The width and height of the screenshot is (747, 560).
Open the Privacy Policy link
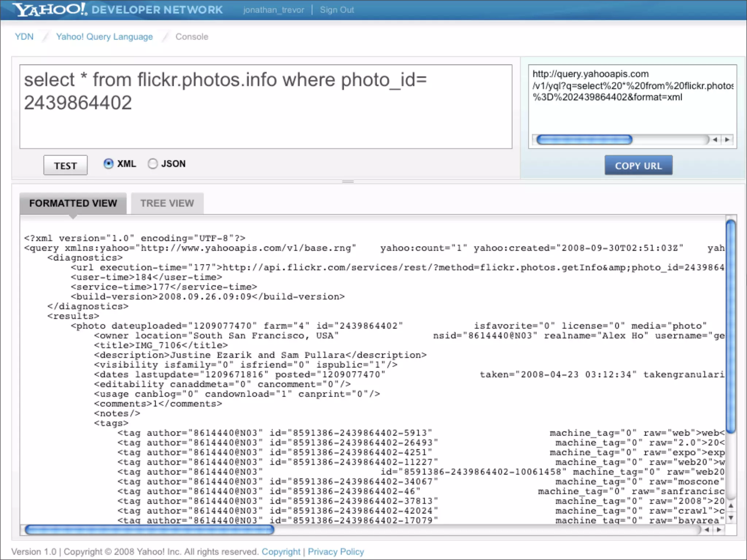click(336, 552)
